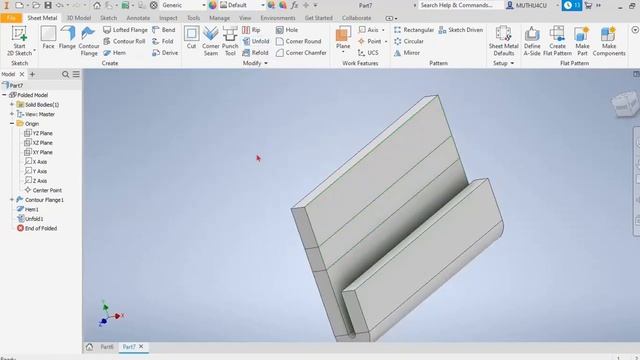Open the Tools tab

[x=193, y=18]
